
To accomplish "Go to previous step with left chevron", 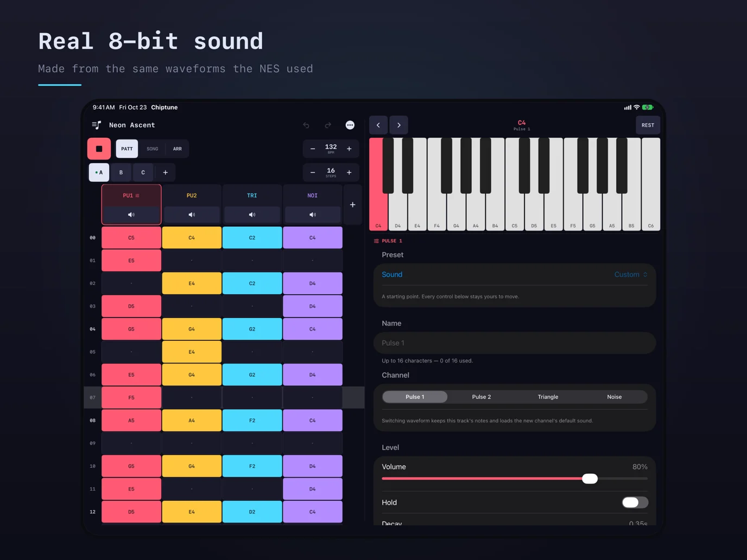I will coord(378,125).
